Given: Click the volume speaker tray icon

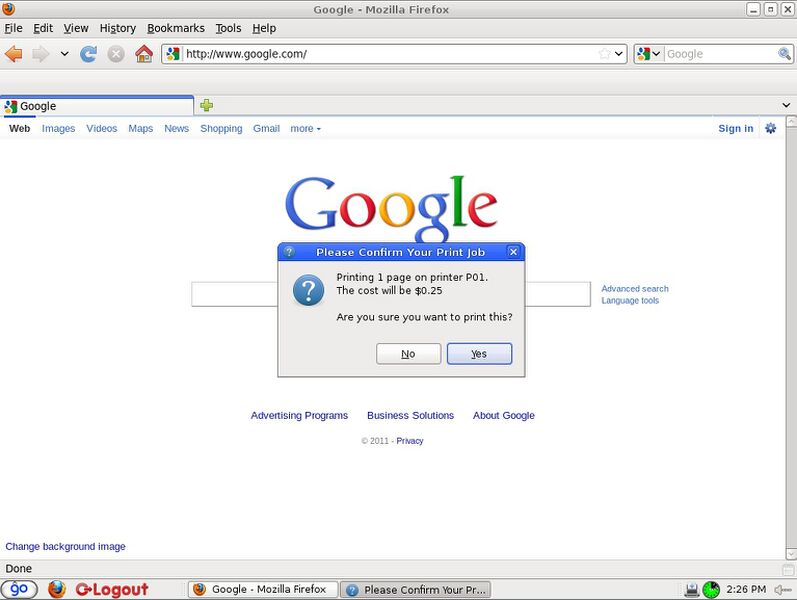Looking at the screenshot, I should click(782, 589).
